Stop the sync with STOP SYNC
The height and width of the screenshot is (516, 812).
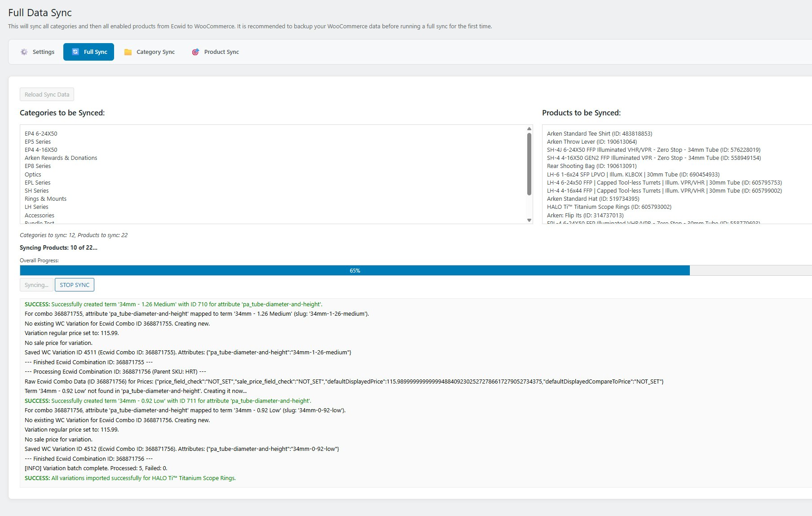click(75, 285)
